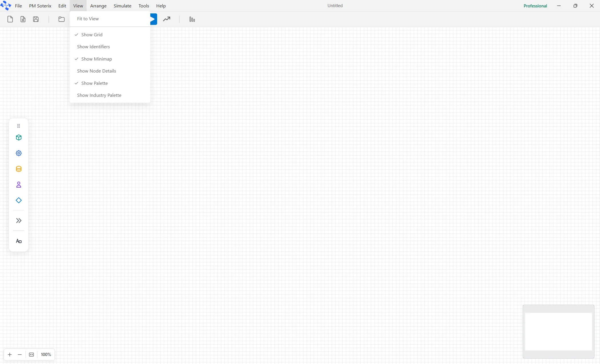
Task: Uncheck Show Grid option
Action: pyautogui.click(x=110, y=35)
